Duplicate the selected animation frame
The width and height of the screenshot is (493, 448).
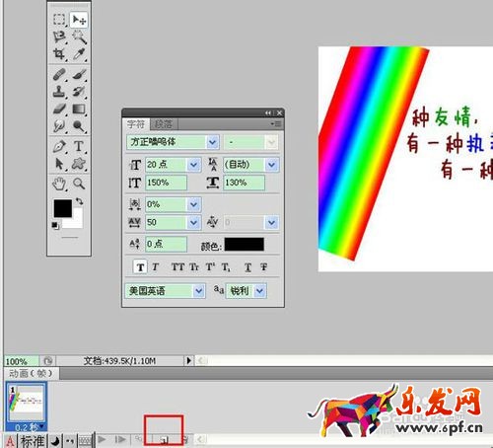pyautogui.click(x=165, y=439)
